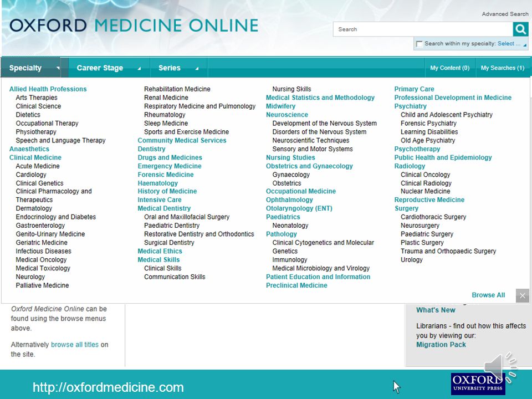Select Otolaryngology (ENT) specialty

299,208
